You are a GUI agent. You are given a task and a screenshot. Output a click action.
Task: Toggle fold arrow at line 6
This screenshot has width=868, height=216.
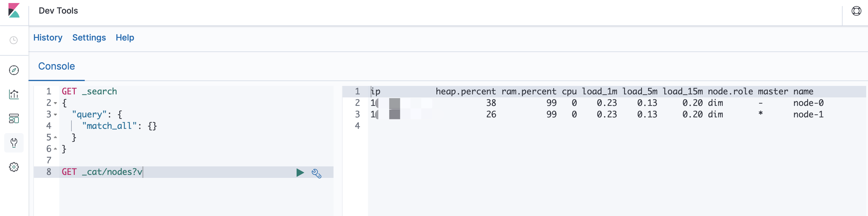pyautogui.click(x=56, y=149)
